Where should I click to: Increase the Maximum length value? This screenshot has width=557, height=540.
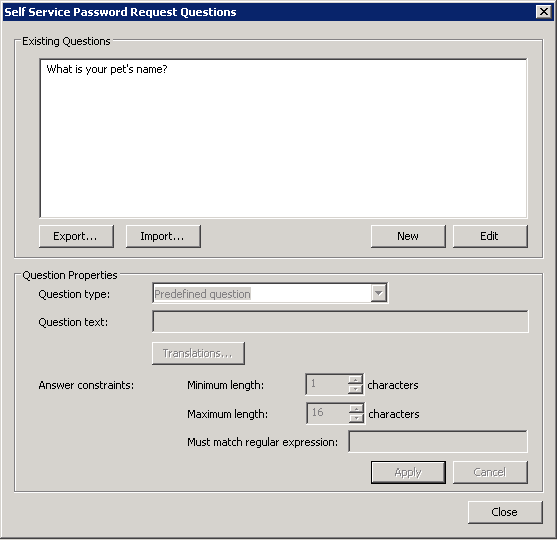[356, 409]
